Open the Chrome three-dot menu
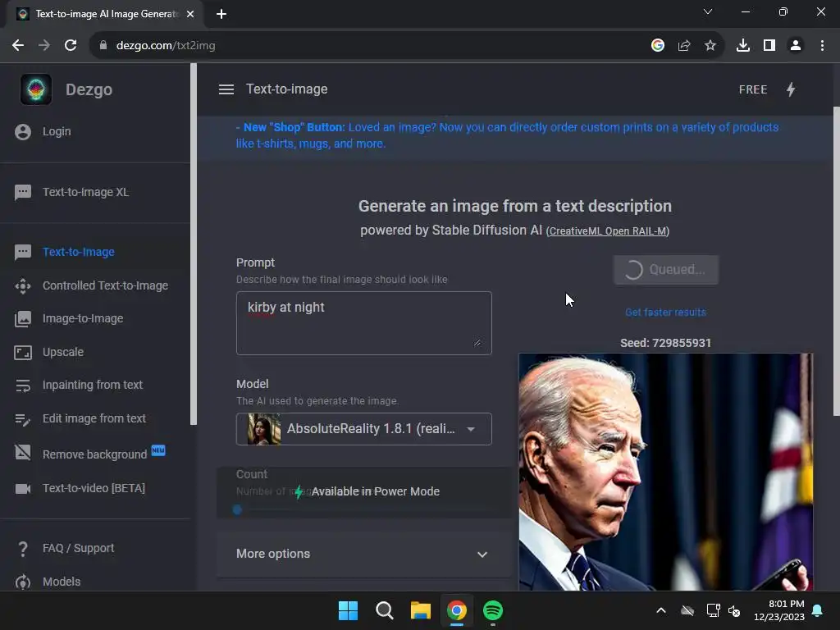 click(x=822, y=46)
